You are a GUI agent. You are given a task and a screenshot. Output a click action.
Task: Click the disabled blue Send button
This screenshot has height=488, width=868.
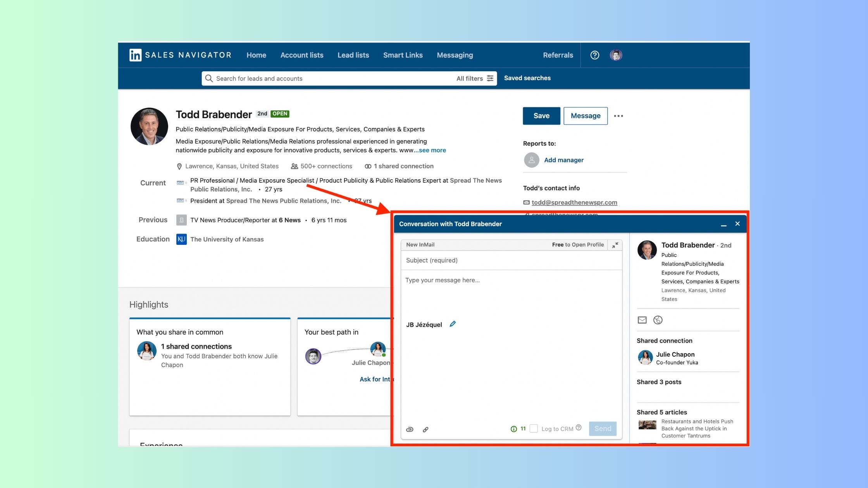pyautogui.click(x=603, y=428)
